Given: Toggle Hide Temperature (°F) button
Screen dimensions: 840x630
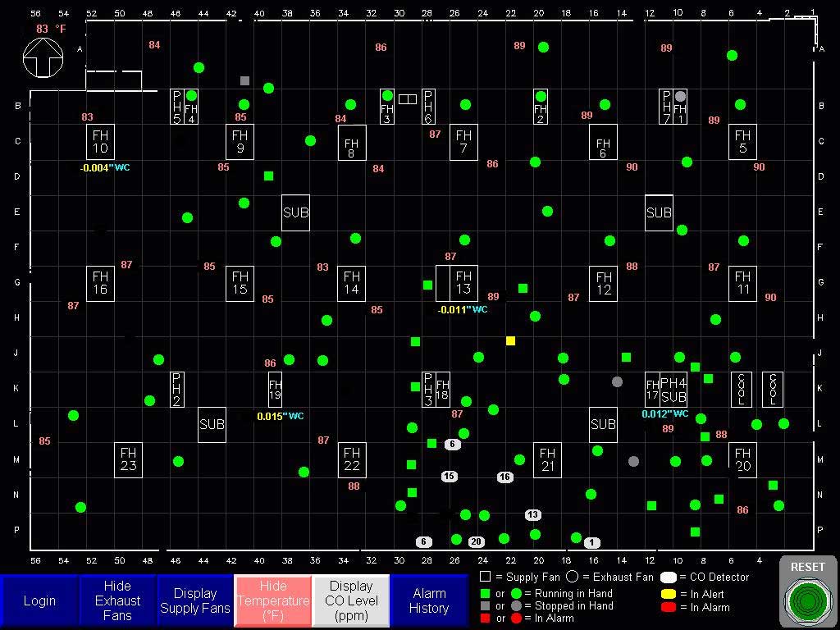Looking at the screenshot, I should [x=273, y=600].
